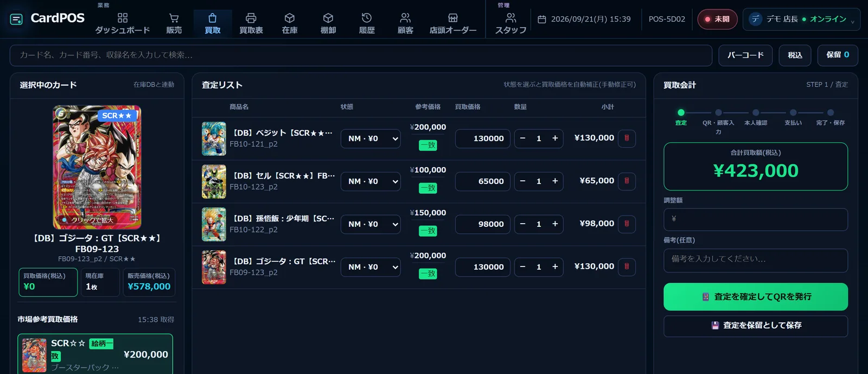Screen dimensions: 868x374
Task: Increase quantity for the セル row
Action: 555,181
